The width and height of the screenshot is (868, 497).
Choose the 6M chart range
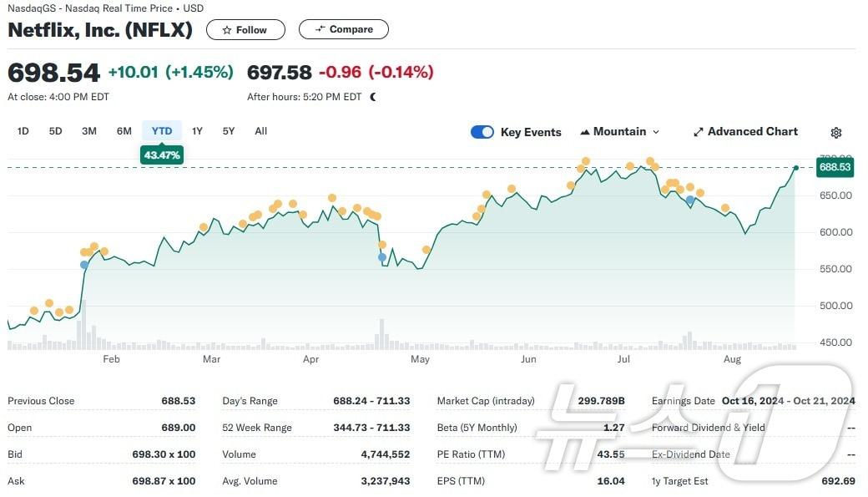click(124, 131)
